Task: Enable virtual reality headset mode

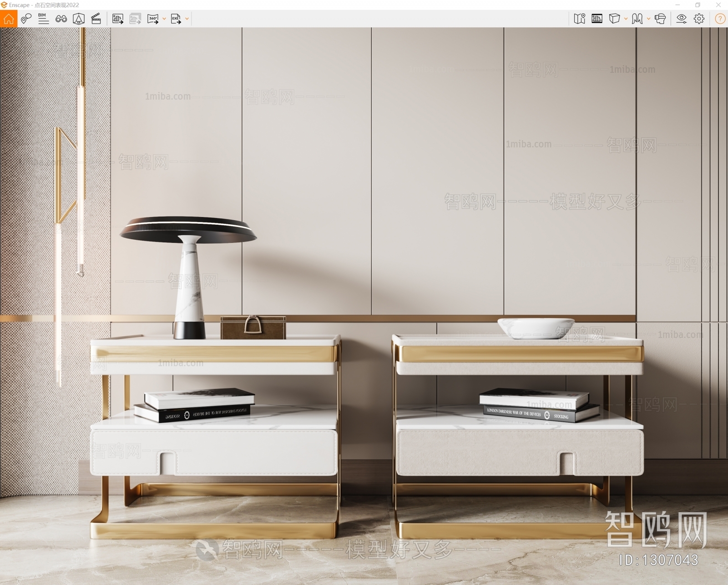Action: click(x=660, y=19)
